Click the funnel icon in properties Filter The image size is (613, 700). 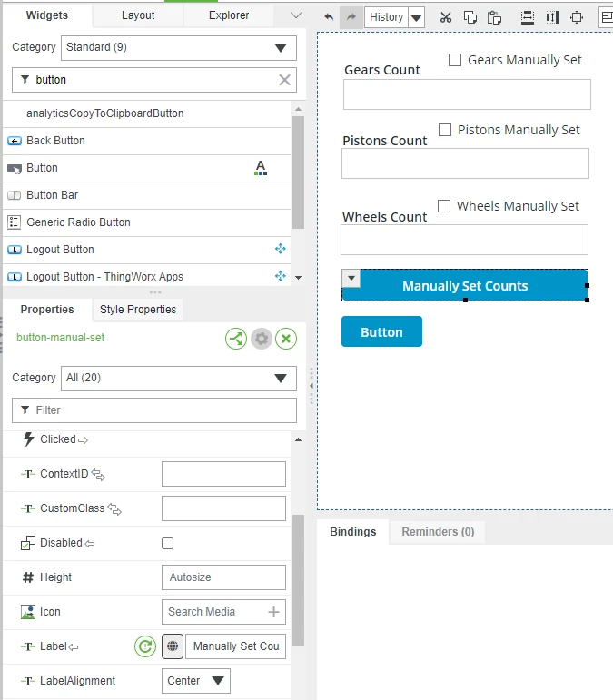25,409
